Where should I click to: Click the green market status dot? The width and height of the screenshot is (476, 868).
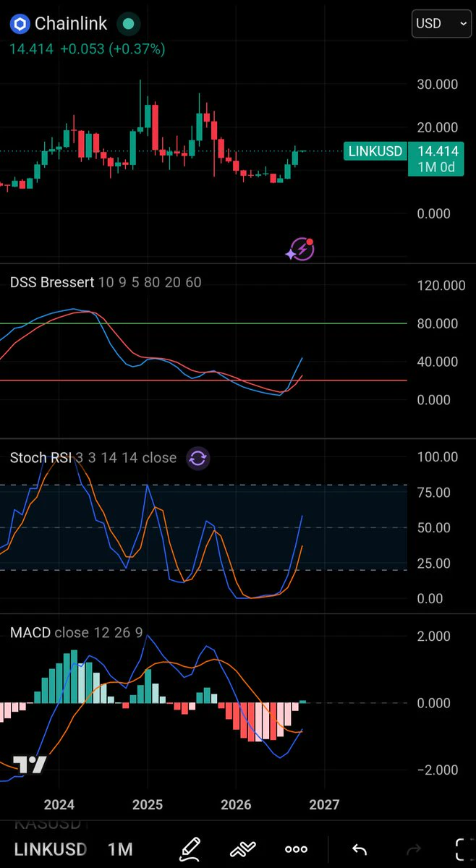(127, 24)
